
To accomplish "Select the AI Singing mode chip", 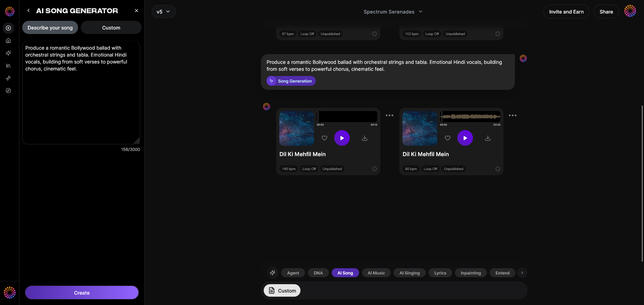I will pyautogui.click(x=409, y=273).
